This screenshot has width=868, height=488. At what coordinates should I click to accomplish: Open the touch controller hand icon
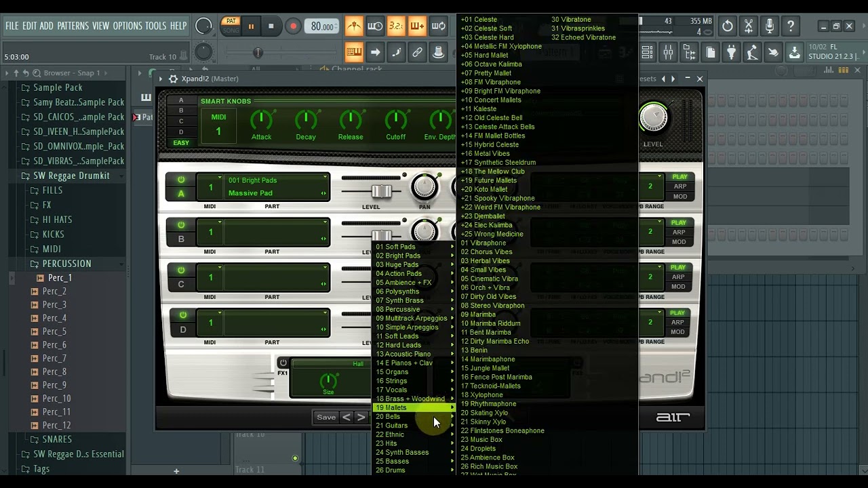[773, 52]
